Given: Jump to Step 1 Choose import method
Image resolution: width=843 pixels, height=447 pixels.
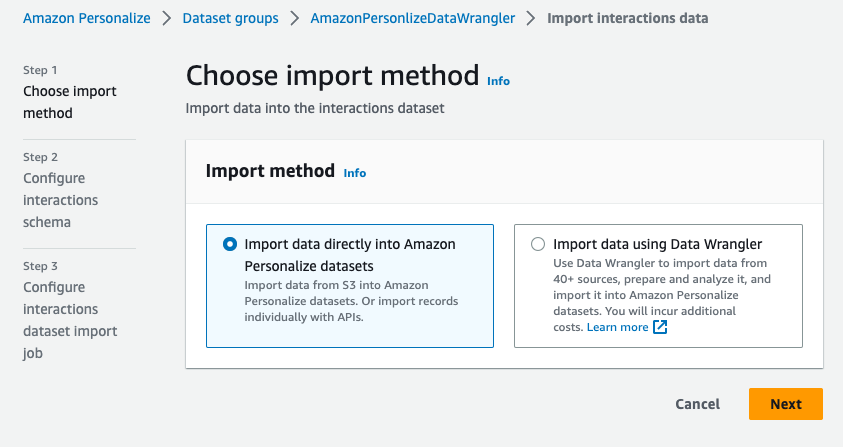Looking at the screenshot, I should point(70,102).
